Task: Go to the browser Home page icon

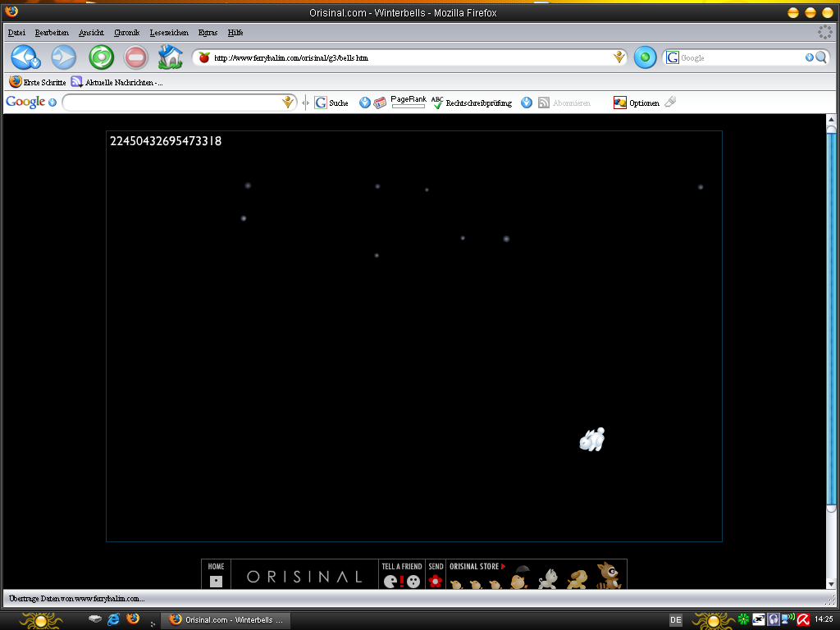Action: 170,57
